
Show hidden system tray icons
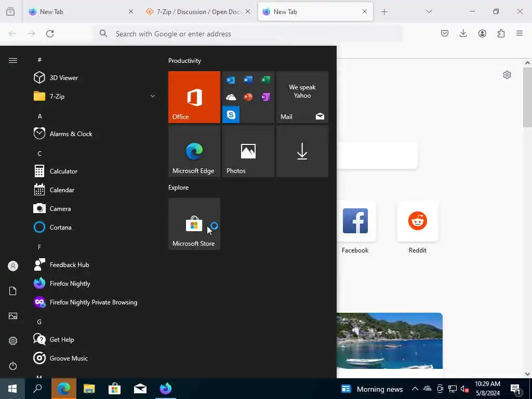(415, 389)
